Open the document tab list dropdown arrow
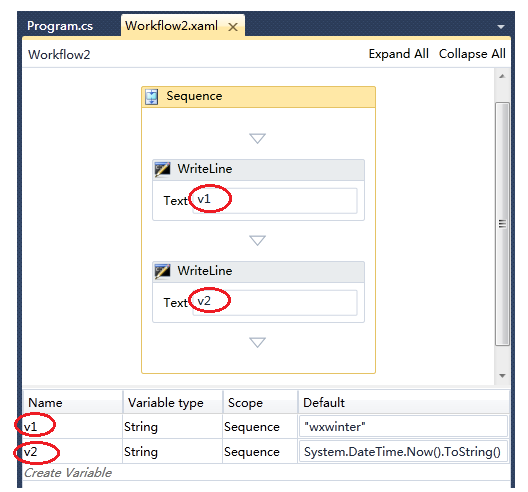Screen dimensions: 528x492 tap(501, 27)
